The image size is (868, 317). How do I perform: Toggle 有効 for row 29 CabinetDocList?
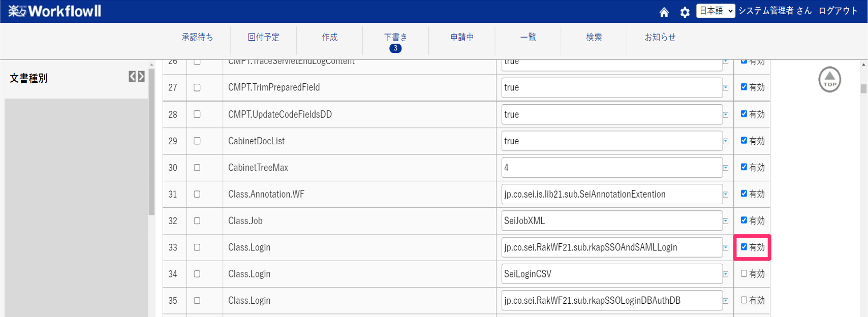(x=744, y=140)
